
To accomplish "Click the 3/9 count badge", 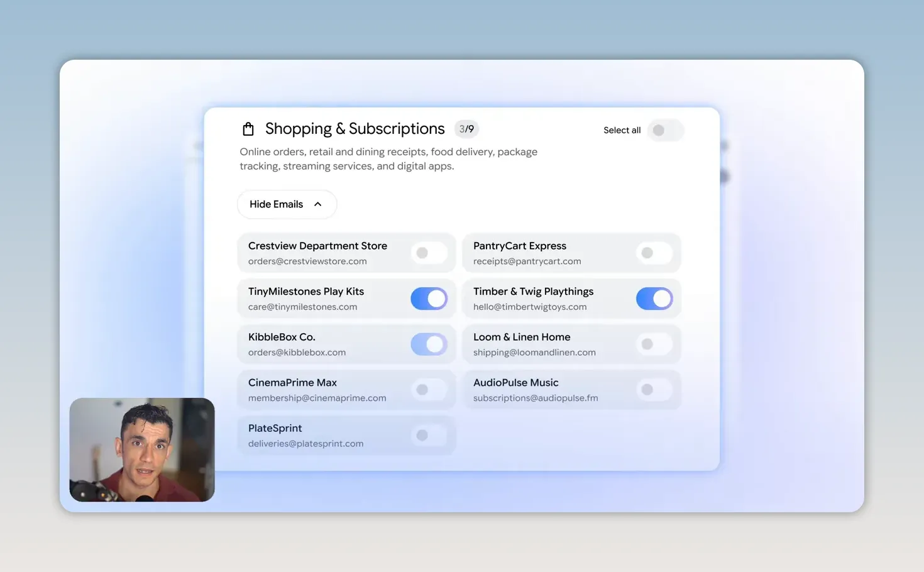I will pos(466,129).
